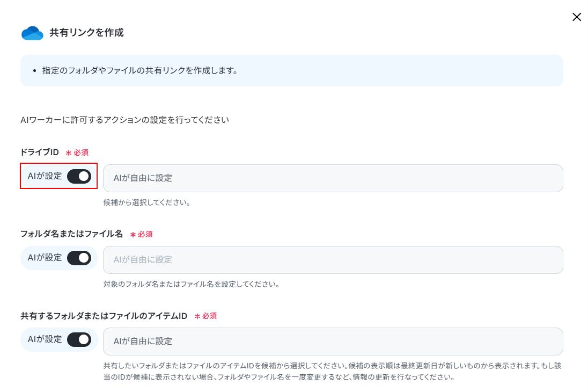Open the 共有するアイテムID candidate selection field
The height and width of the screenshot is (392, 588).
click(333, 342)
